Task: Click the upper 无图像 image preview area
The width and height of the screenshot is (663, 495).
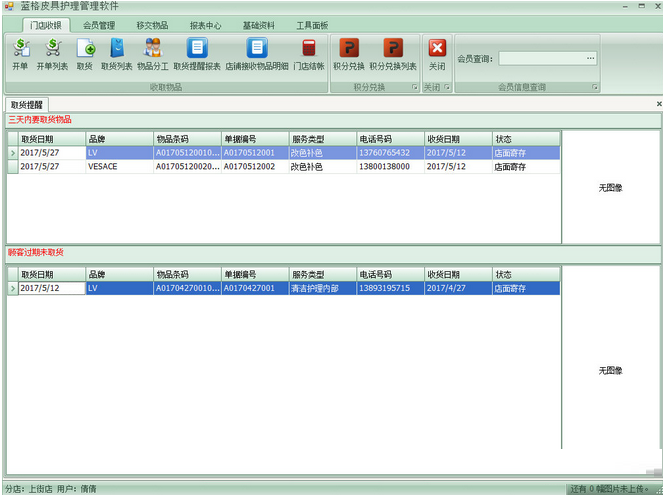Action: tap(611, 188)
